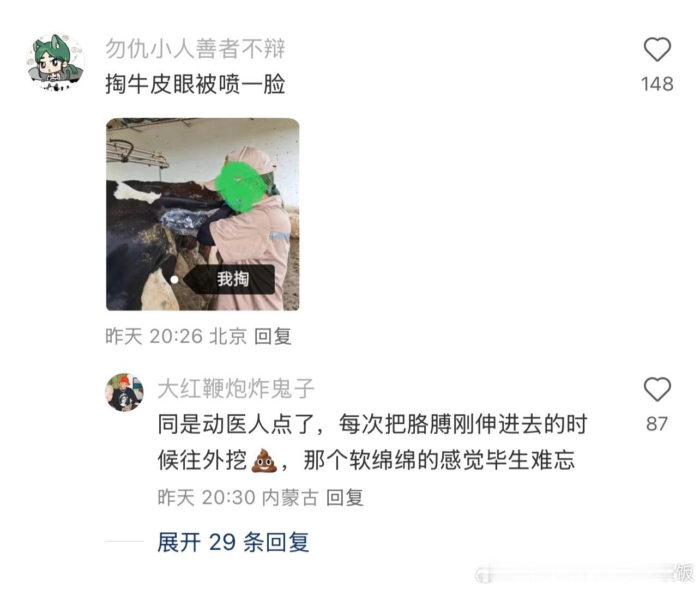Tap the poop emoji in reply
The image size is (700, 590).
pyautogui.click(x=264, y=460)
